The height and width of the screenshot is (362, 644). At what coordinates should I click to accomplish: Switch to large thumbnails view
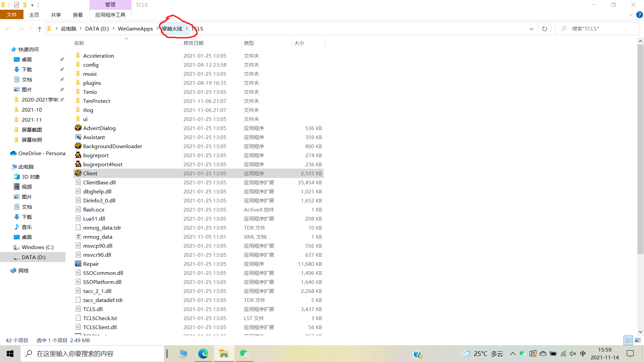(x=638, y=340)
